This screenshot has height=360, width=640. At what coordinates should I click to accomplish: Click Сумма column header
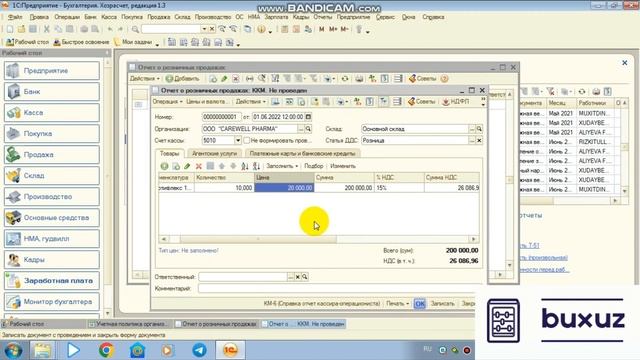pos(344,178)
